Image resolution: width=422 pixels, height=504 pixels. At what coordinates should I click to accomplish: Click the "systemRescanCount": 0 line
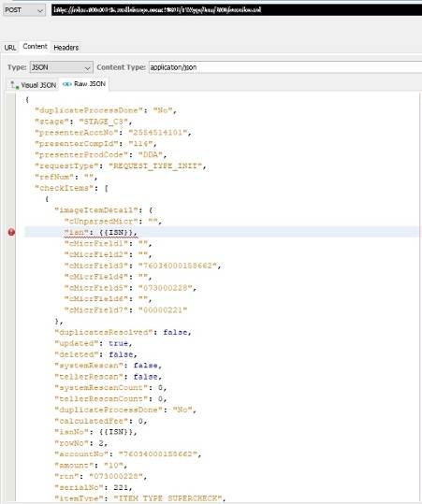coord(110,388)
